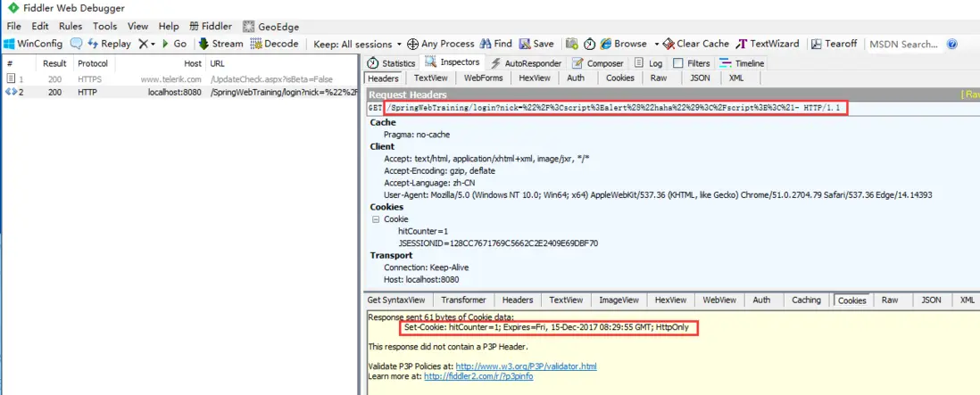Select response Caching tab

coord(806,300)
